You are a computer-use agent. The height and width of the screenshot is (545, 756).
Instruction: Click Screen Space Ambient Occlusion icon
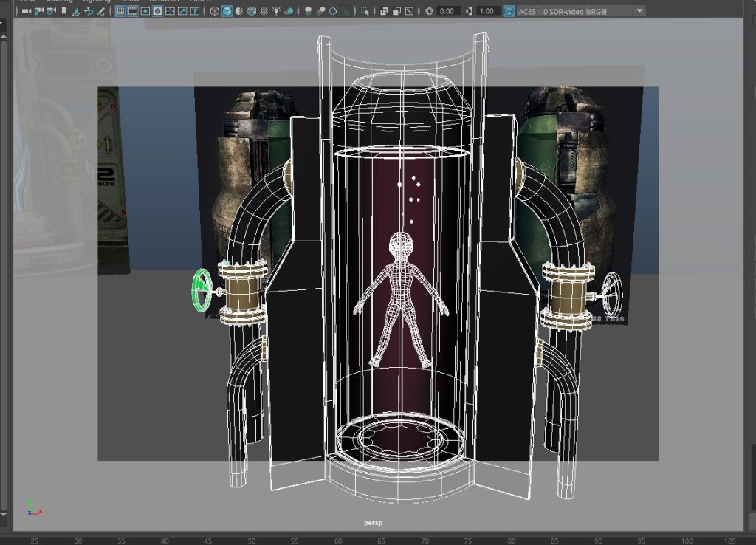308,11
